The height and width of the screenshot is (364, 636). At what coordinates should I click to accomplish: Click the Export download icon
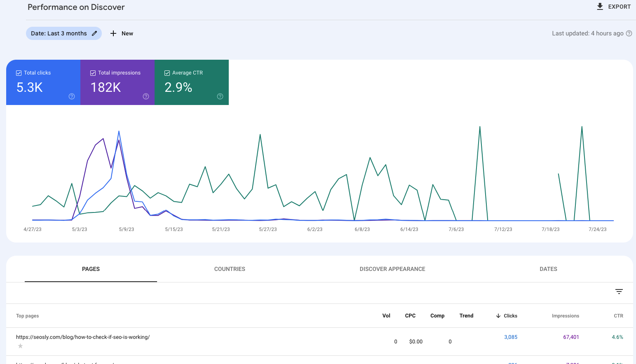600,6
